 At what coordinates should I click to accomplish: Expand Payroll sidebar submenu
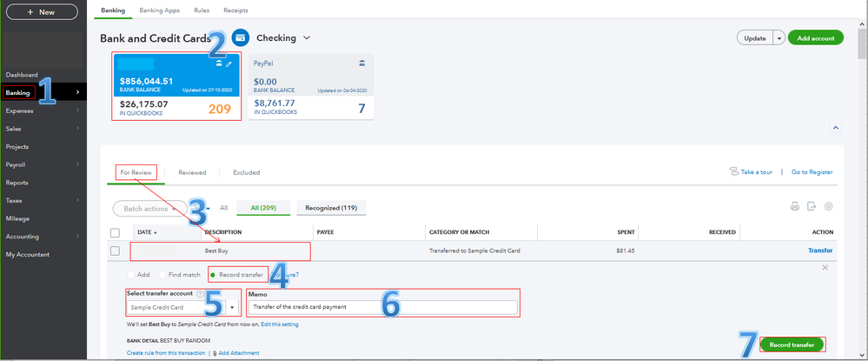pos(77,164)
